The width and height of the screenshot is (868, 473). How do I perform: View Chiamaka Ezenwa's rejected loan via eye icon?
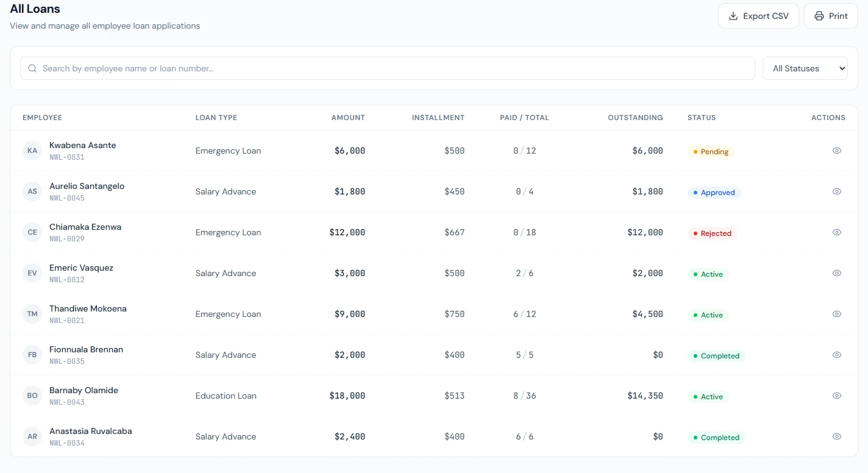837,232
